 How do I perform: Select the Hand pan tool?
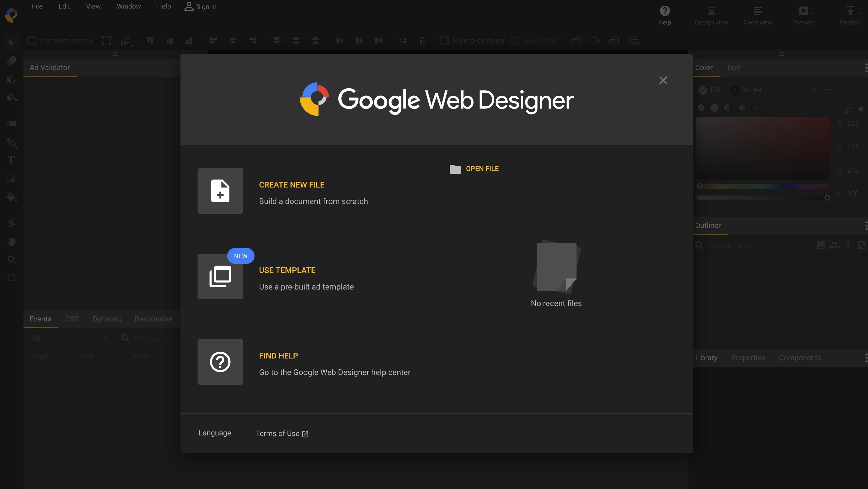click(11, 241)
